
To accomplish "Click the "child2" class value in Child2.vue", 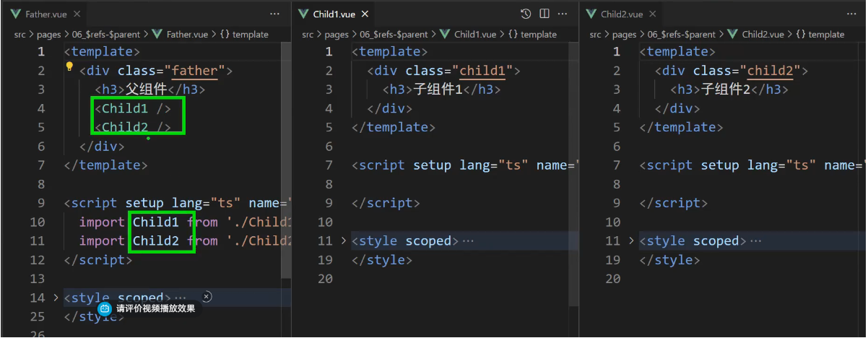I will pyautogui.click(x=771, y=71).
